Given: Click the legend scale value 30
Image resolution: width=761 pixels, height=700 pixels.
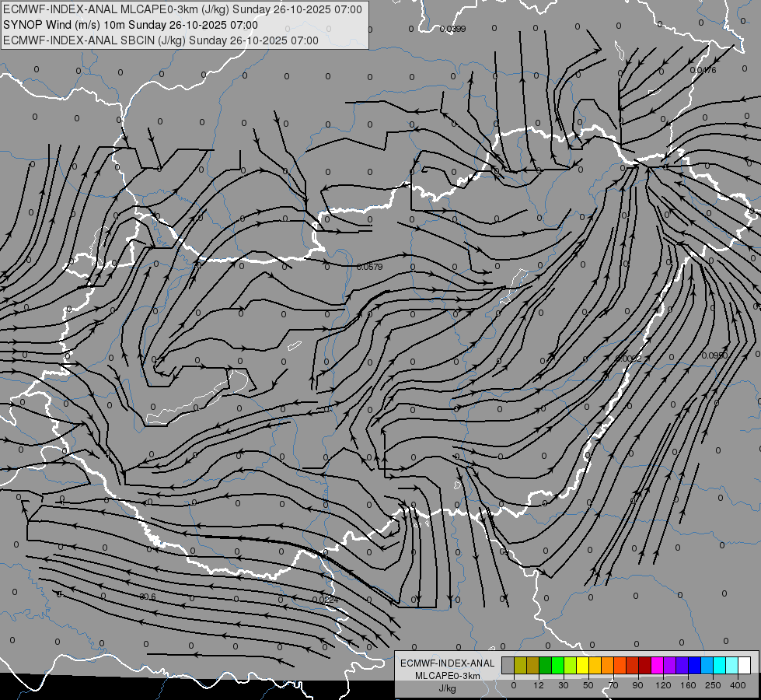Looking at the screenshot, I should [x=564, y=686].
